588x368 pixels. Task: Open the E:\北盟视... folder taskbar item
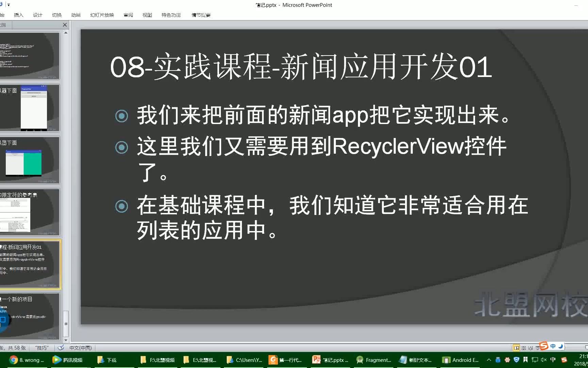(x=200, y=360)
